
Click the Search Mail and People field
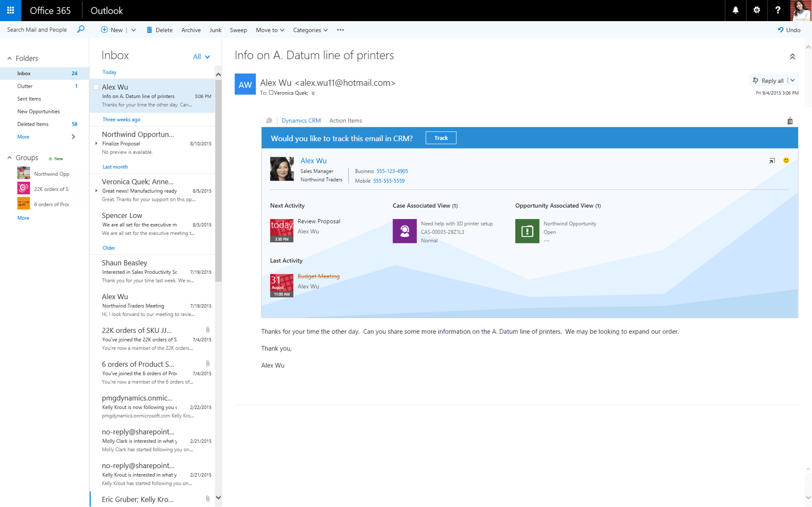point(37,30)
